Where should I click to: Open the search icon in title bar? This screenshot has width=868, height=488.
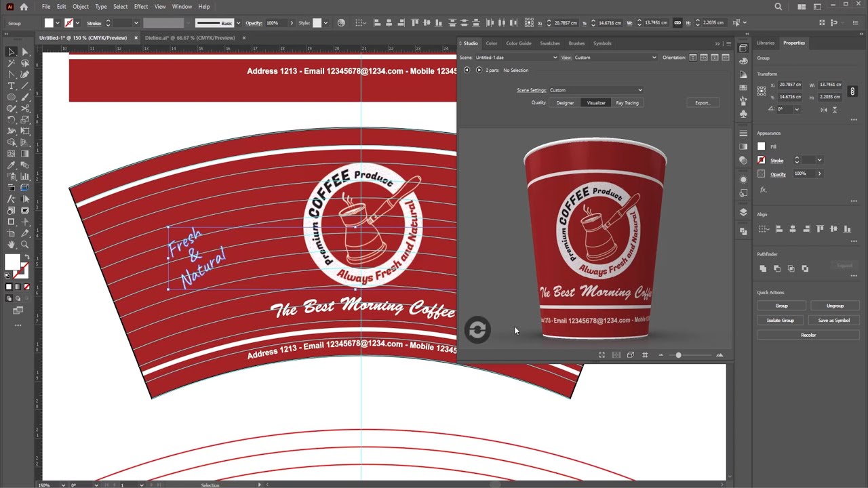coord(778,7)
